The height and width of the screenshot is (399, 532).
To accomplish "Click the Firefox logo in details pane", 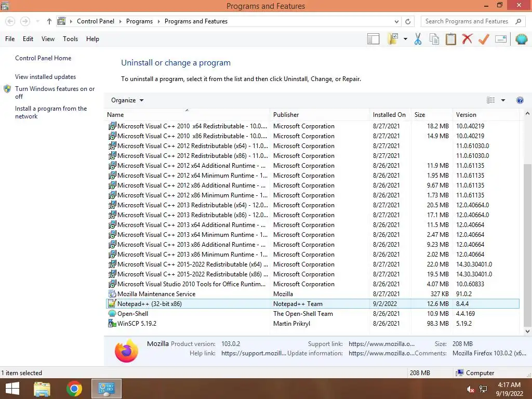I will 127,351.
